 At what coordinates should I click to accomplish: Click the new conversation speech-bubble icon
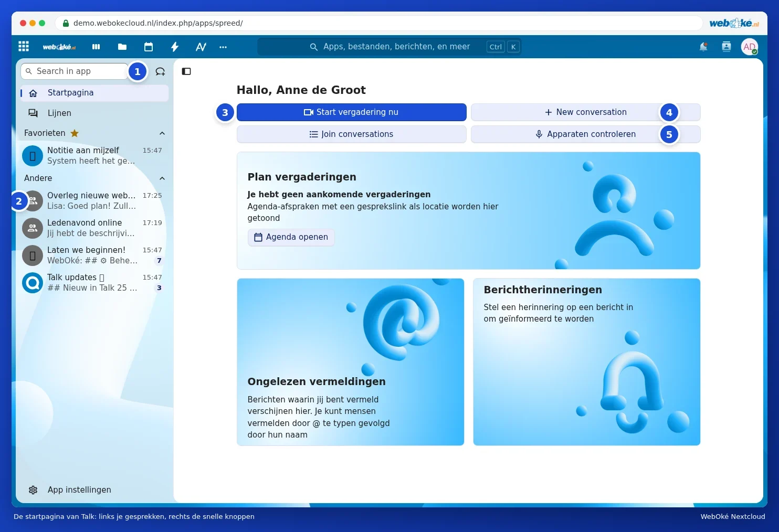coord(160,71)
